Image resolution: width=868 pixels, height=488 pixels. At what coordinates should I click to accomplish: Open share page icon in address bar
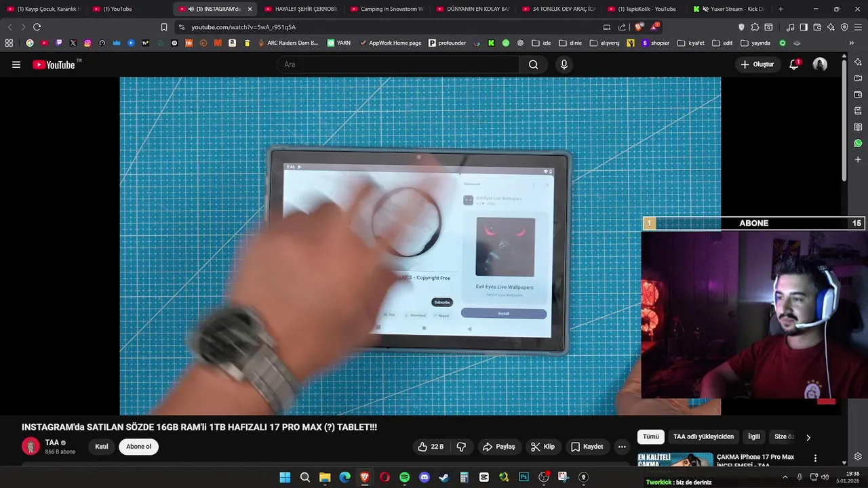[x=622, y=27]
